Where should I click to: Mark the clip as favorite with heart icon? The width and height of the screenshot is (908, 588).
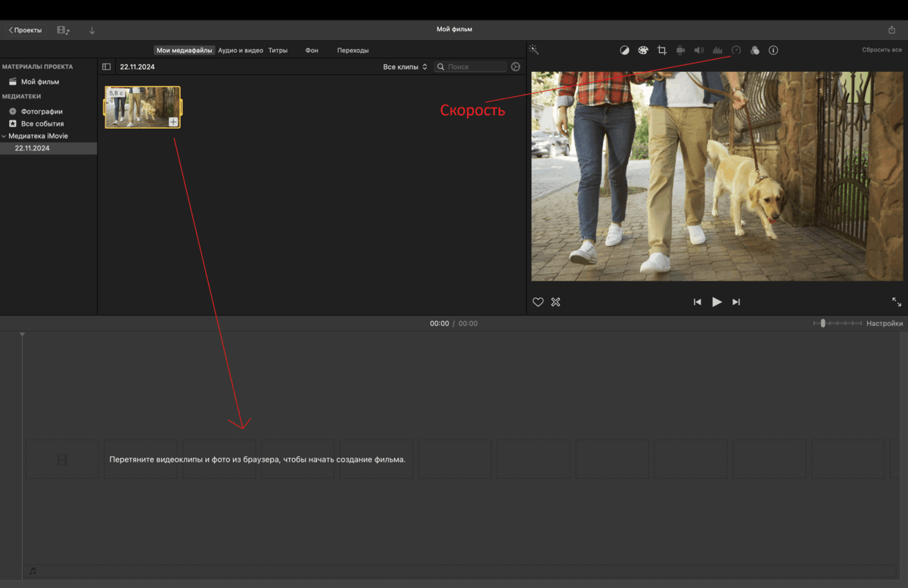[x=538, y=301]
